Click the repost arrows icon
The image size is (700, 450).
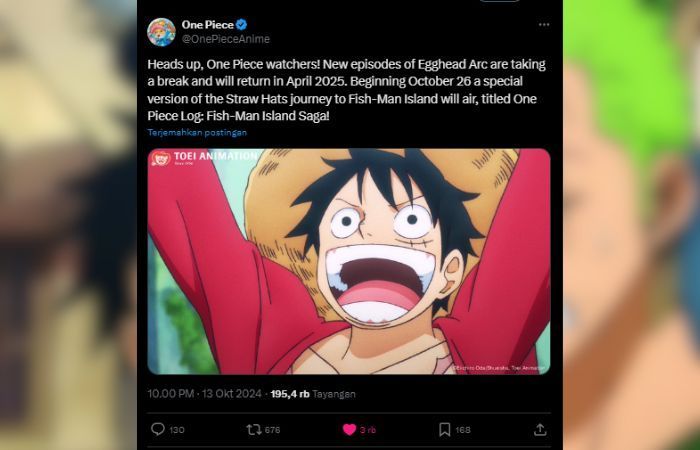254,429
